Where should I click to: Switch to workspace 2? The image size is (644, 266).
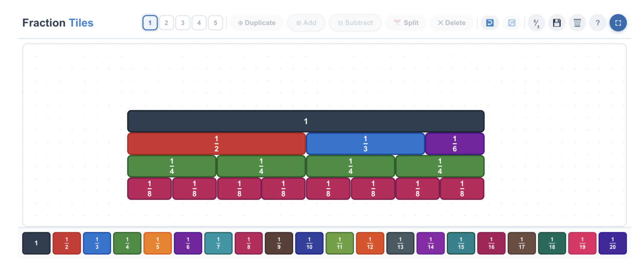pyautogui.click(x=166, y=23)
